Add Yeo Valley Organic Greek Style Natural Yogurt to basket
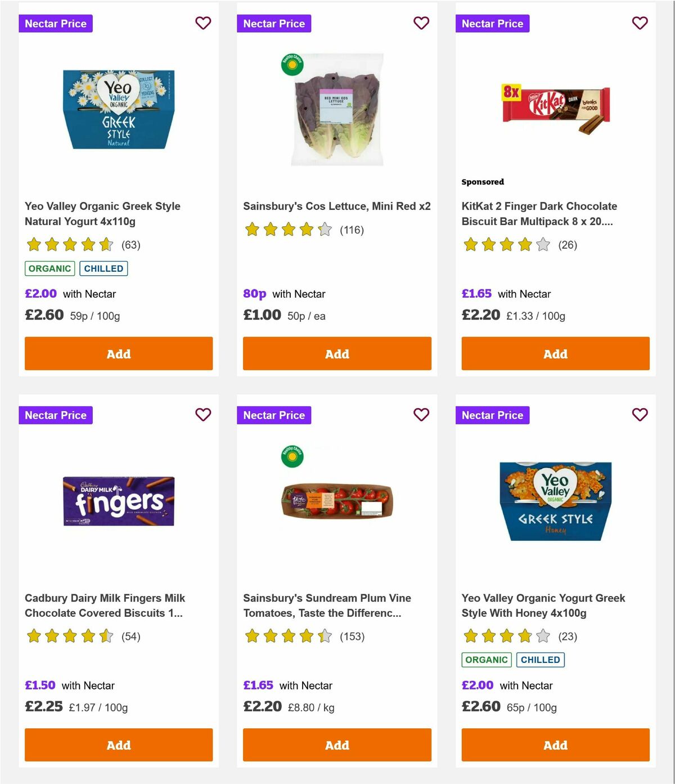Screen dimensions: 675x784 point(118,353)
